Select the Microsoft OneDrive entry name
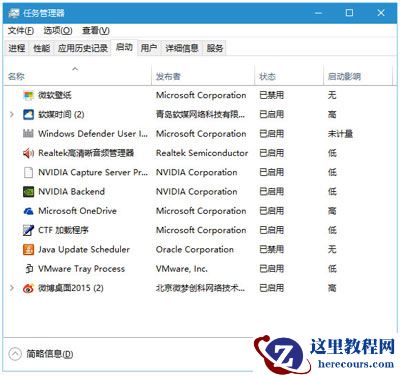This screenshot has height=376, width=400. point(77,211)
